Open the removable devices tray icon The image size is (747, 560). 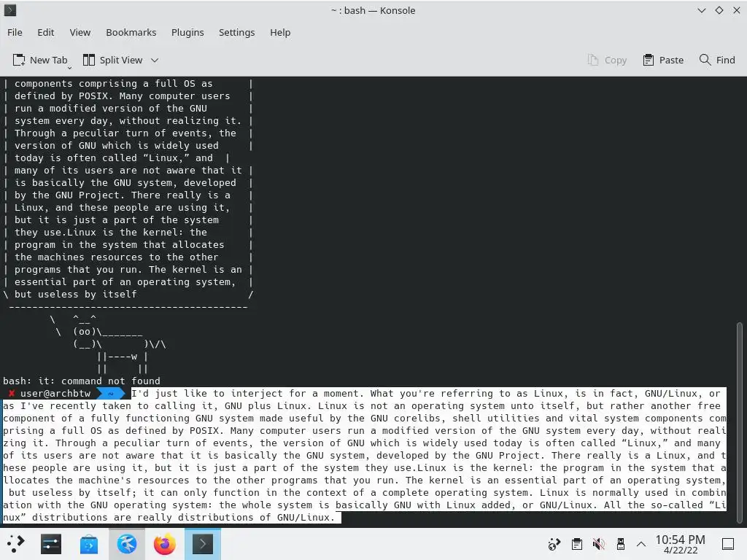pos(620,544)
